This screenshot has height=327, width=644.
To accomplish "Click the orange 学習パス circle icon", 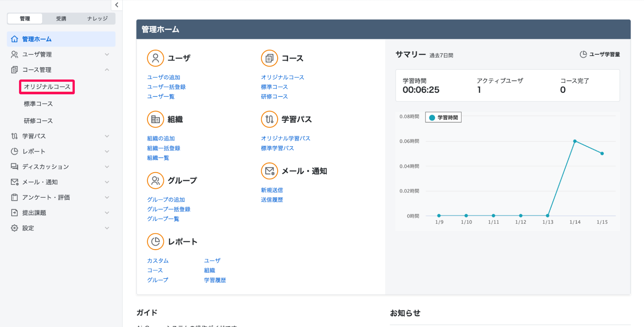I will pos(269,119).
